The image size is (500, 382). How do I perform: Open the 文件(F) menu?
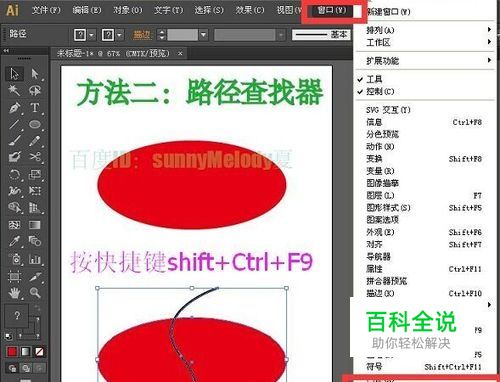pos(46,10)
